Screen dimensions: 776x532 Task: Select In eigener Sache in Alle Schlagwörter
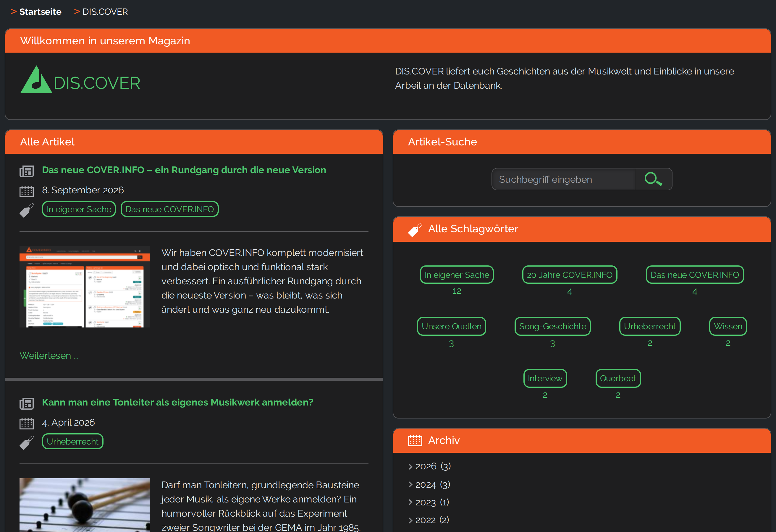click(456, 275)
